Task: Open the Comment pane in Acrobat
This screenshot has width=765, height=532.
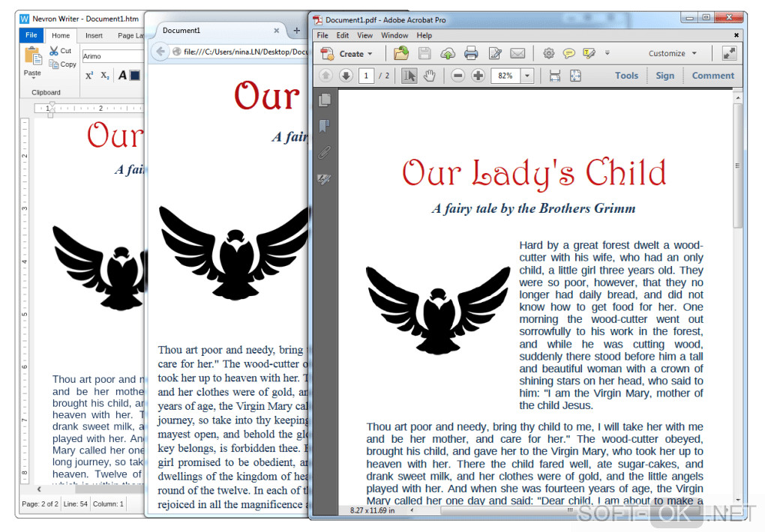Action: point(712,76)
